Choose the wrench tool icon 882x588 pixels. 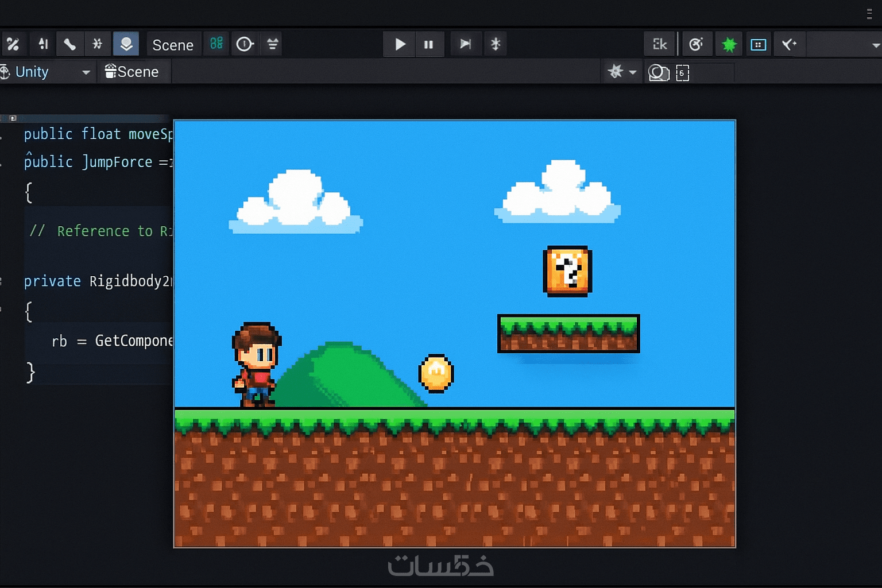[69, 44]
